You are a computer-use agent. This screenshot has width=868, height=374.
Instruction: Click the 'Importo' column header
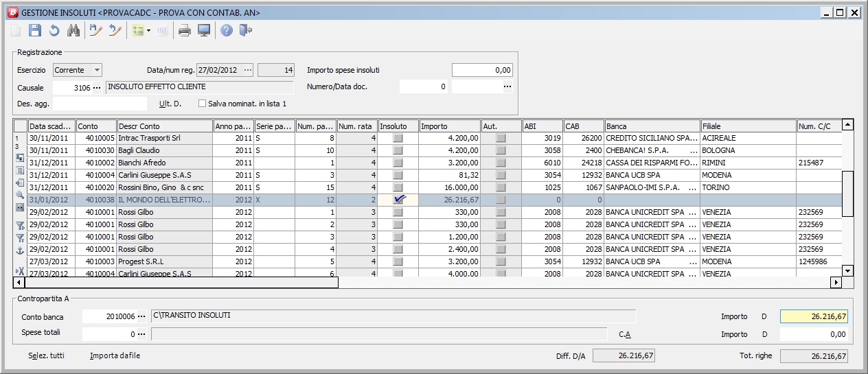(x=450, y=126)
